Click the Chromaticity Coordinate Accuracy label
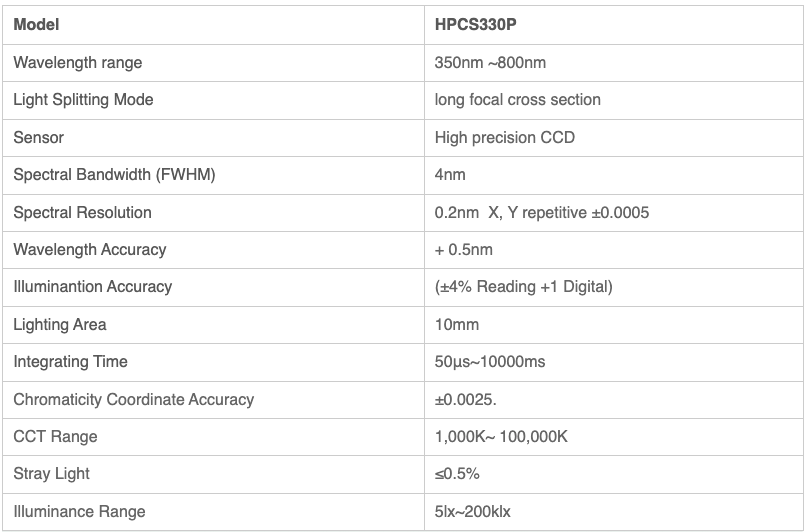 pos(133,400)
